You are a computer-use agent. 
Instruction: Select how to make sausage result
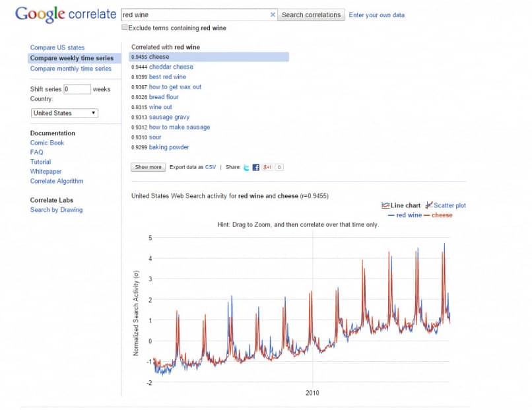click(180, 127)
